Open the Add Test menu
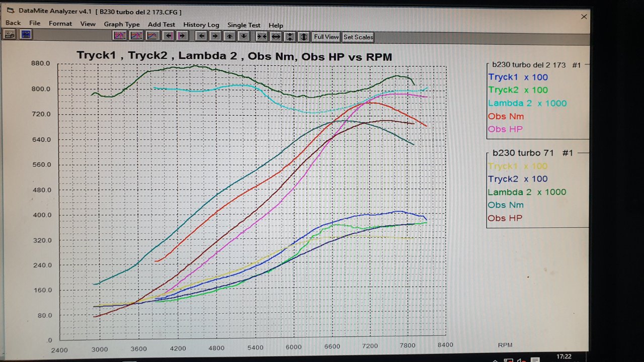The height and width of the screenshot is (362, 644). pyautogui.click(x=162, y=24)
